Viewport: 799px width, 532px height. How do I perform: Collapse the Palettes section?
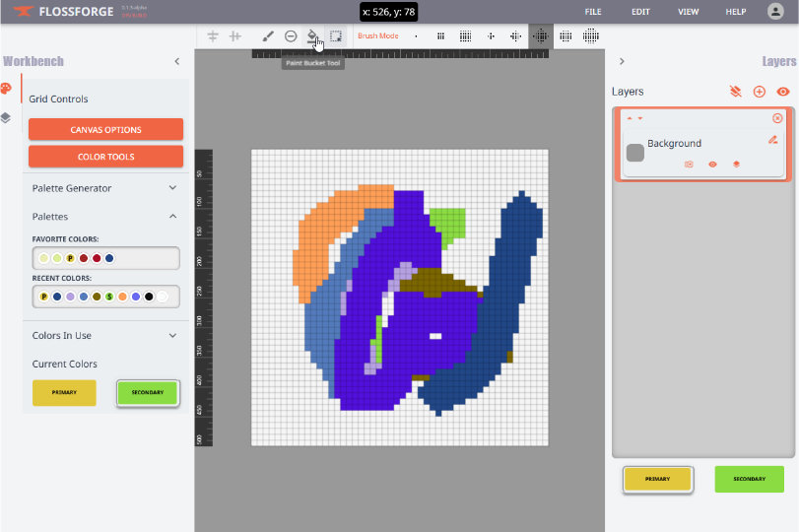click(172, 217)
